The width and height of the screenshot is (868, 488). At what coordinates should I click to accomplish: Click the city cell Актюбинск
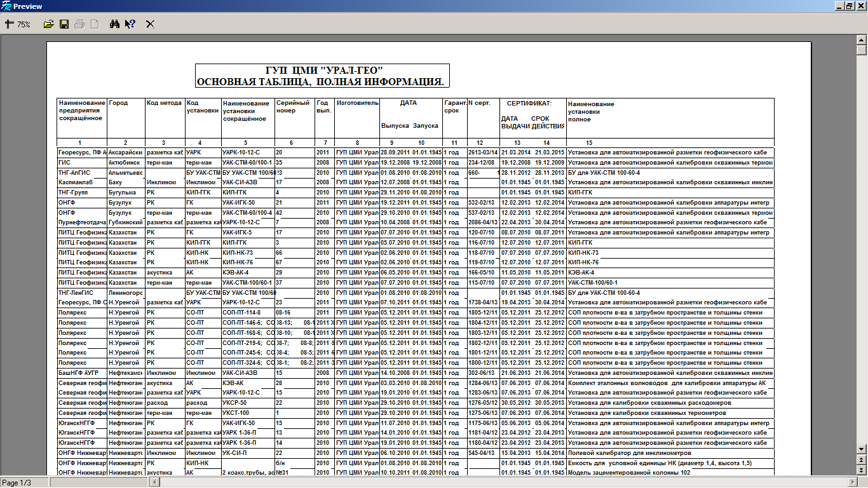(x=126, y=163)
